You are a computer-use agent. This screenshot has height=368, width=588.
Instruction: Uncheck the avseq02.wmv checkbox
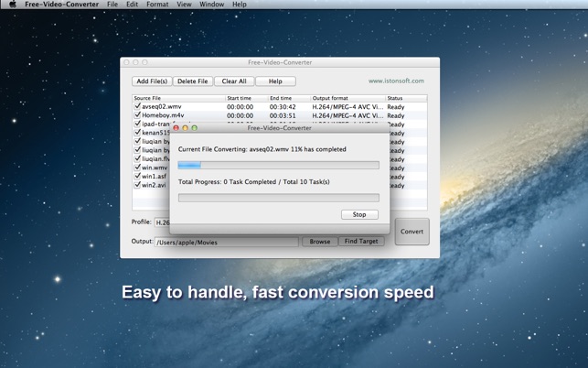[x=137, y=106]
